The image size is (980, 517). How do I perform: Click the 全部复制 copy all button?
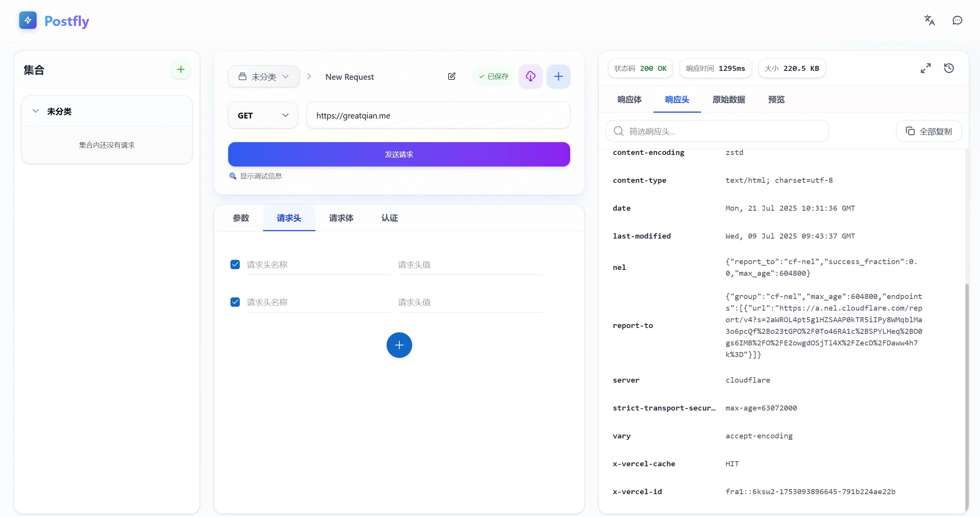click(928, 131)
